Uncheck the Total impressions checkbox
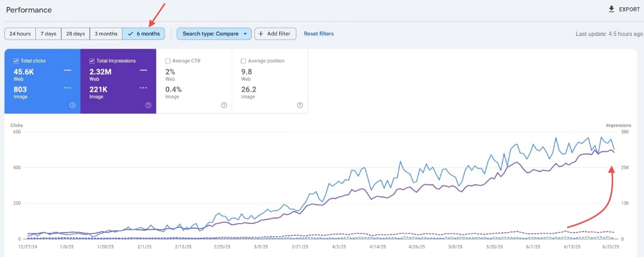Viewport: 644px width, 257px height. (92, 61)
